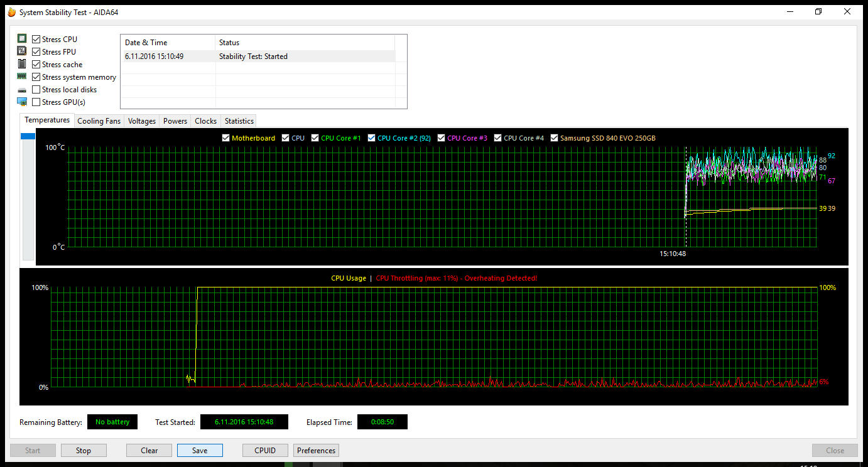Viewport: 868px width, 467px height.
Task: Select the Statistics tab
Action: [238, 121]
